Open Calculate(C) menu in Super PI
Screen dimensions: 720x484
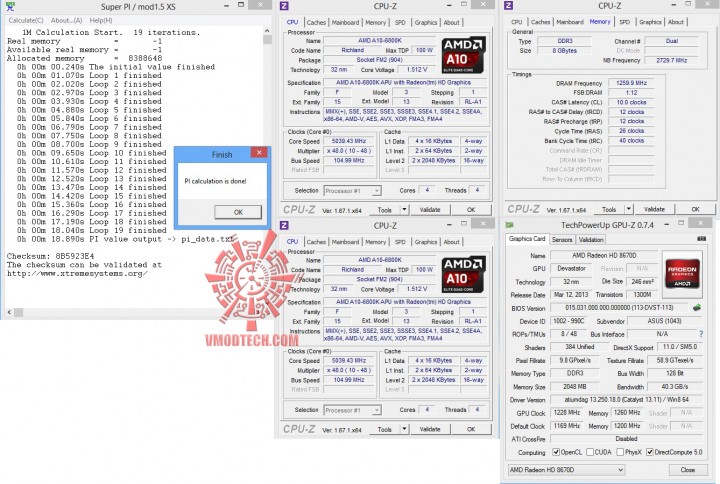[26, 20]
